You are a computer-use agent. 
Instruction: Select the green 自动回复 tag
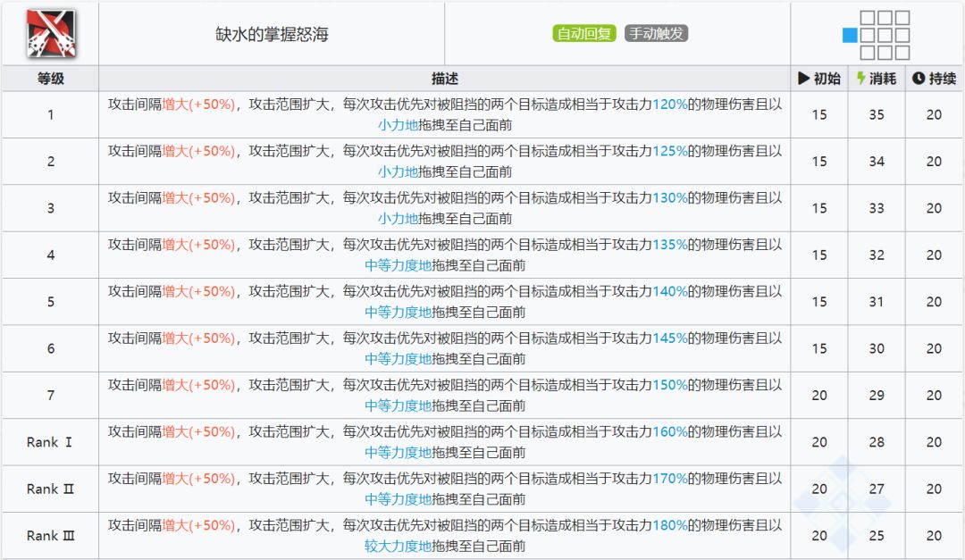click(x=584, y=34)
